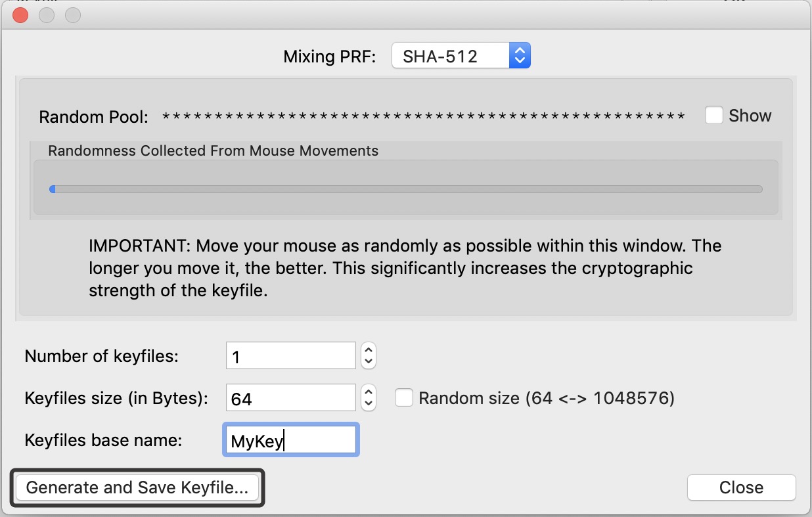Screen dimensions: 812x517
Task: Click the Show checkbox label text
Action: [x=750, y=116]
